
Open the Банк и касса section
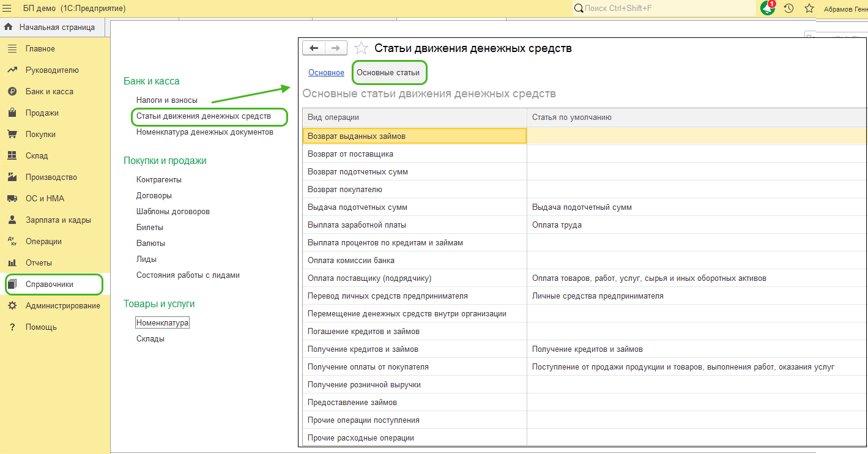point(49,91)
